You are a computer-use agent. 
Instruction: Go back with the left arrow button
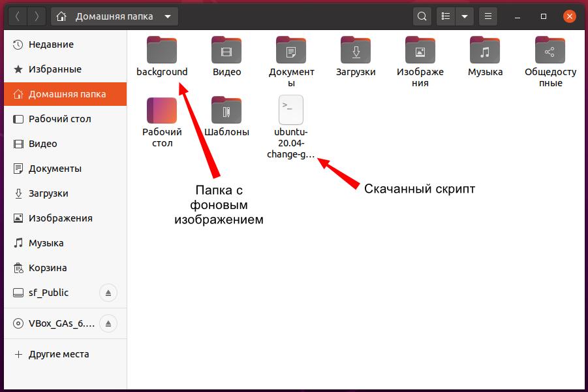[17, 16]
